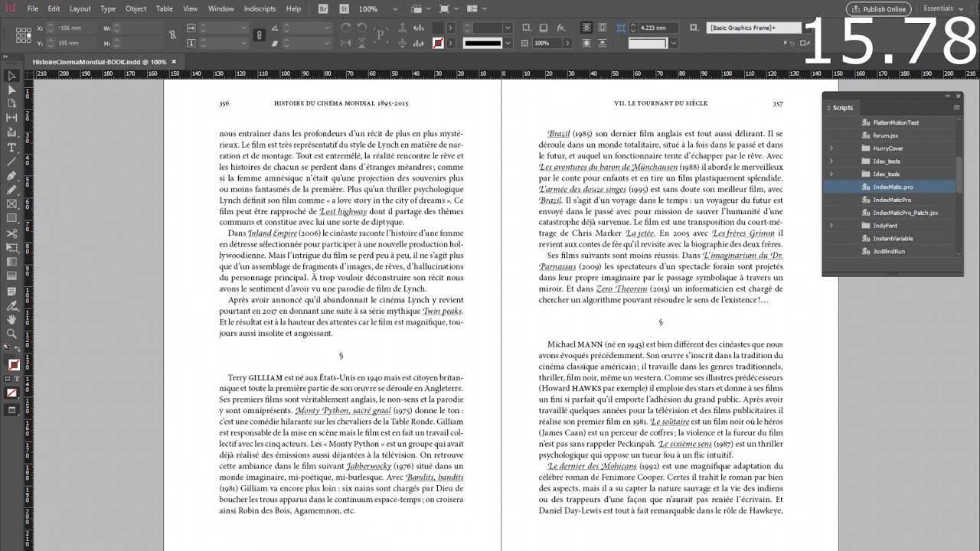
Task: Select the Selection tool (black arrow)
Action: 11,76
